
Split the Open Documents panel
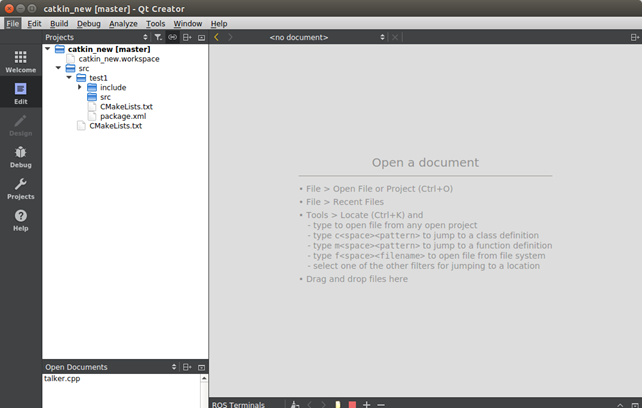click(x=187, y=367)
